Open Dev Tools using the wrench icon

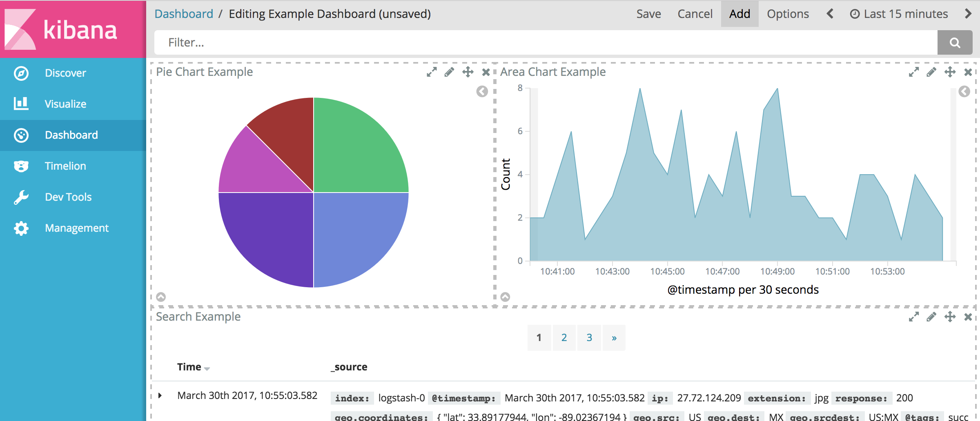pyautogui.click(x=21, y=197)
